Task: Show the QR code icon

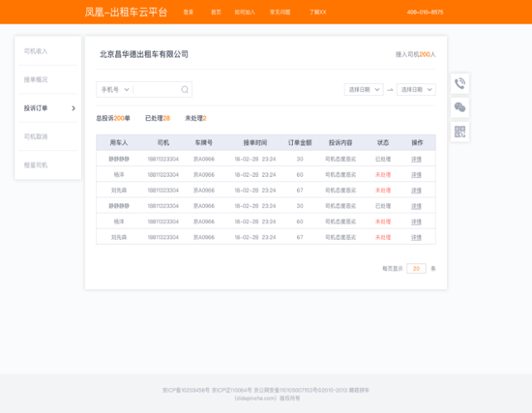Action: coord(459,132)
